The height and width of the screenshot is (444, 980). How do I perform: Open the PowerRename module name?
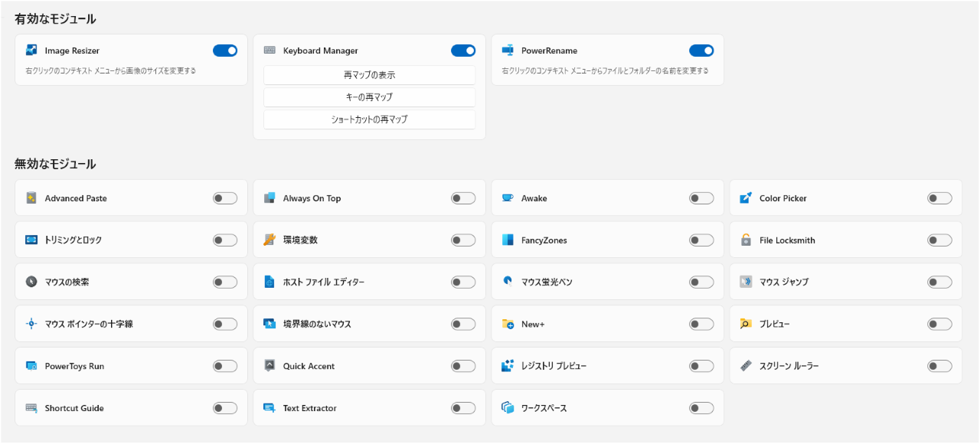pos(550,51)
